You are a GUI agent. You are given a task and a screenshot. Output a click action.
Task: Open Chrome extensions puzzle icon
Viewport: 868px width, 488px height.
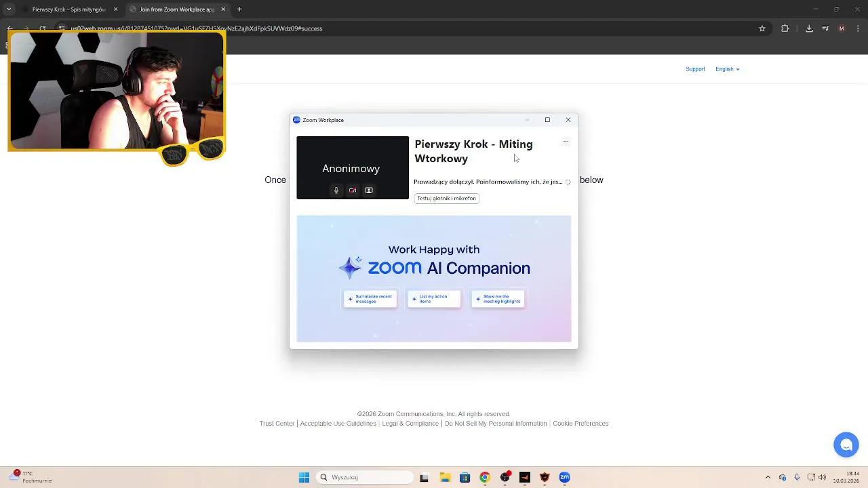coord(785,28)
